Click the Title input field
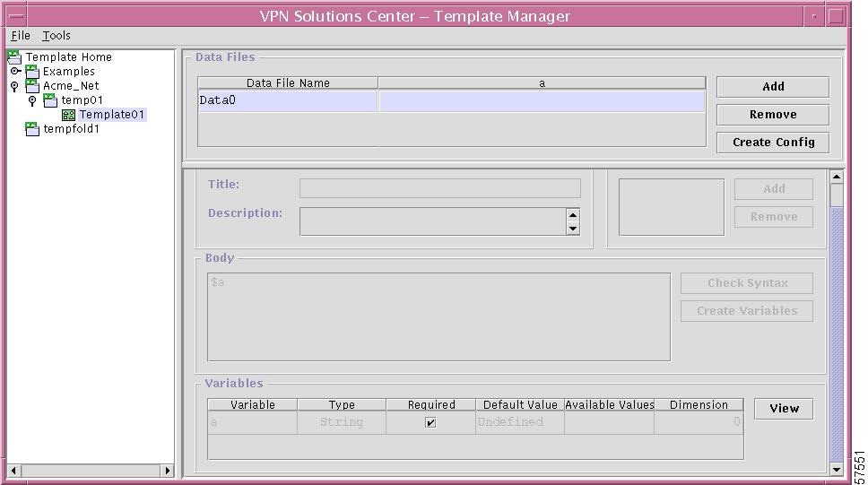Viewport: 868px width, 485px height. tap(440, 188)
